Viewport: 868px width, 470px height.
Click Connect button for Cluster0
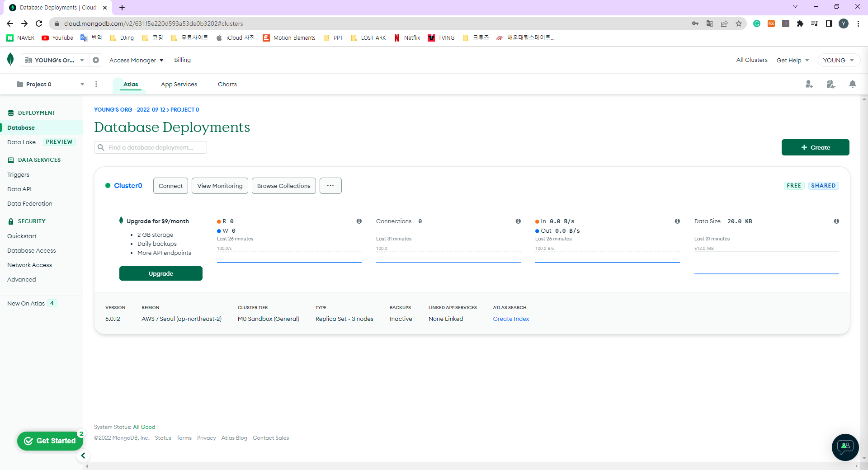(x=170, y=186)
